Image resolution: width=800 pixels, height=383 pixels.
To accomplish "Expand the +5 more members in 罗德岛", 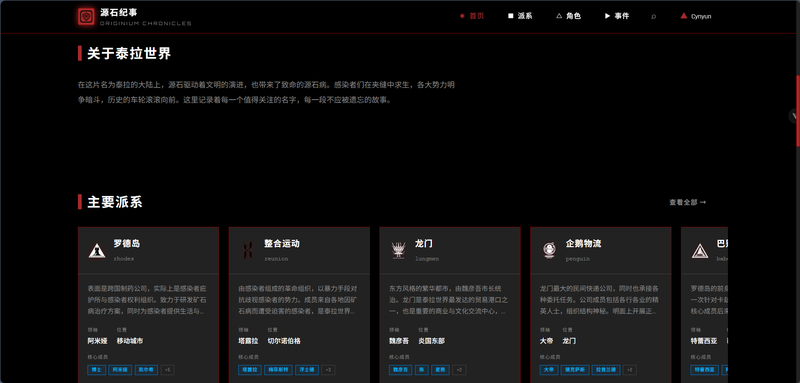I will pyautogui.click(x=168, y=370).
